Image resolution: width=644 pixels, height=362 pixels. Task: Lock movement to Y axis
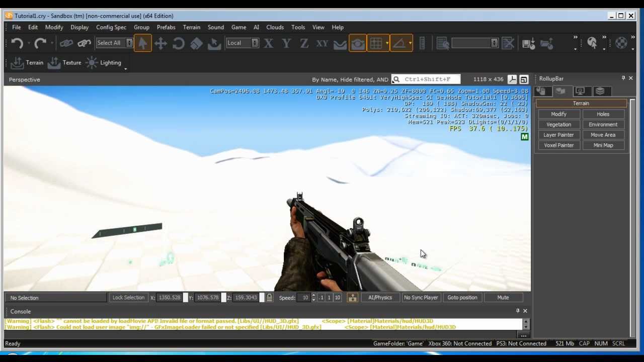click(x=286, y=43)
